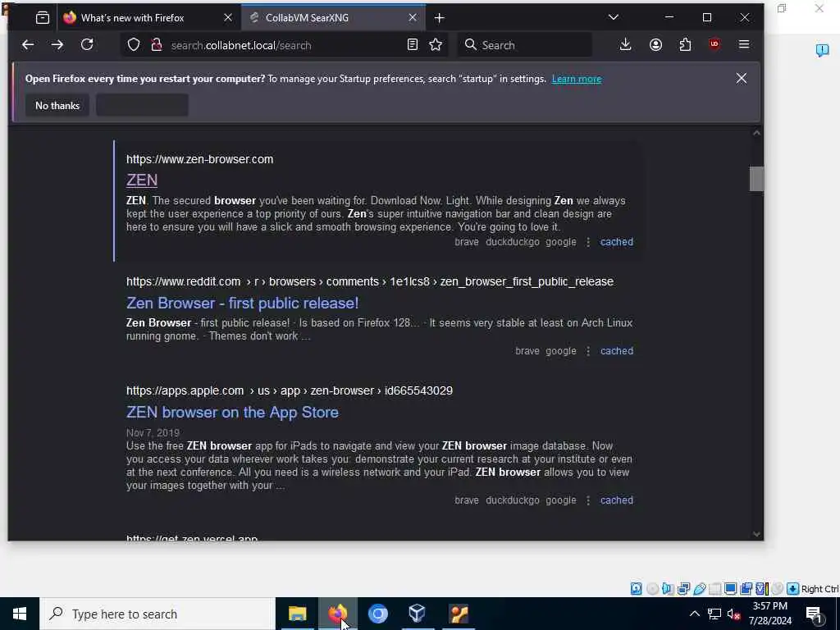840x630 pixels.
Task: Bookmark this page with the star icon
Action: pyautogui.click(x=436, y=45)
